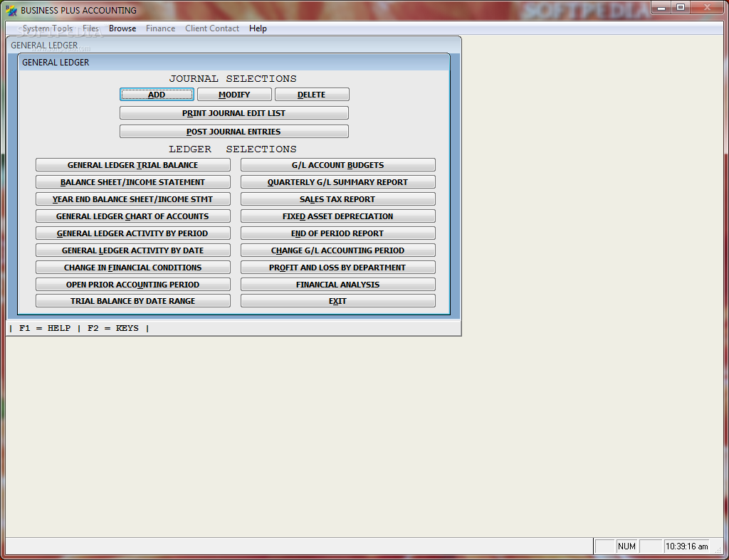Open Balance Sheet/Income Statement
This screenshot has width=729, height=560.
tap(133, 182)
